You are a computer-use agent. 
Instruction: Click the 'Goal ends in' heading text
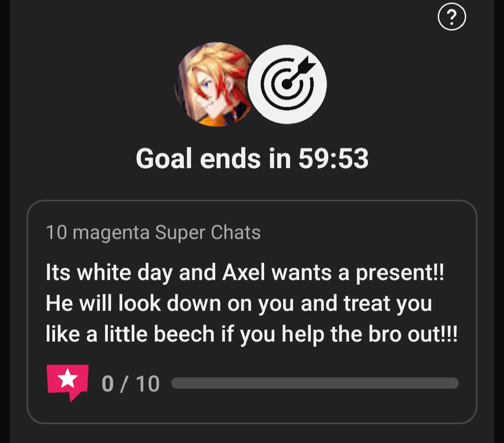(x=213, y=159)
